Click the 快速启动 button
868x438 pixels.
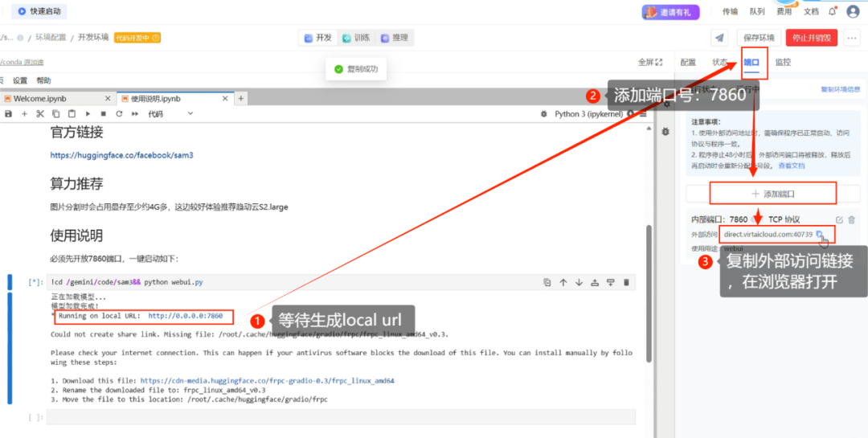click(x=39, y=10)
